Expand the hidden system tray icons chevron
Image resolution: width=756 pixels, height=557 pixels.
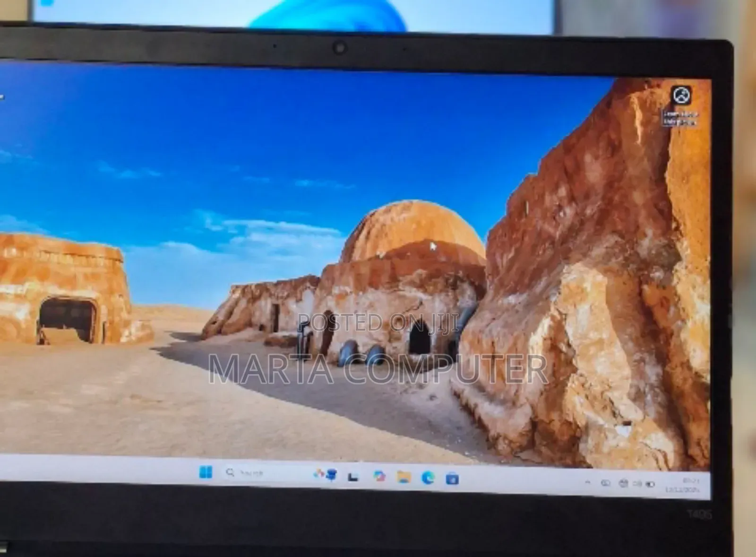(588, 482)
